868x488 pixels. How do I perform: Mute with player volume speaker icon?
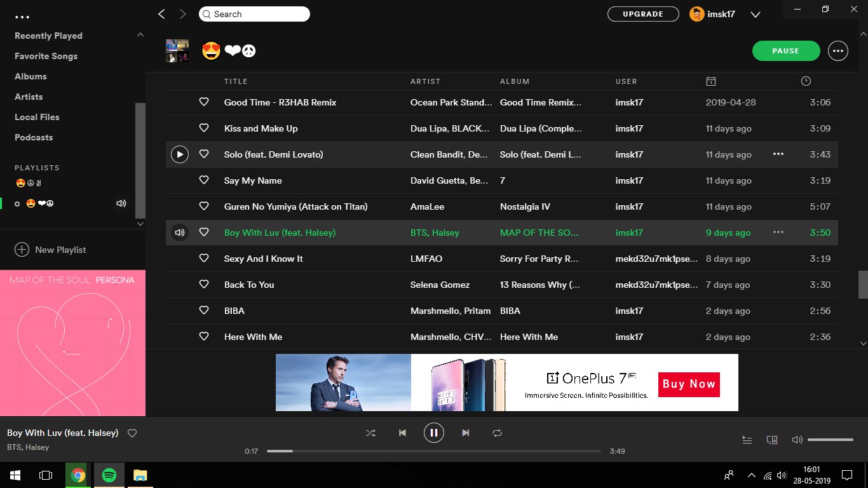click(797, 440)
